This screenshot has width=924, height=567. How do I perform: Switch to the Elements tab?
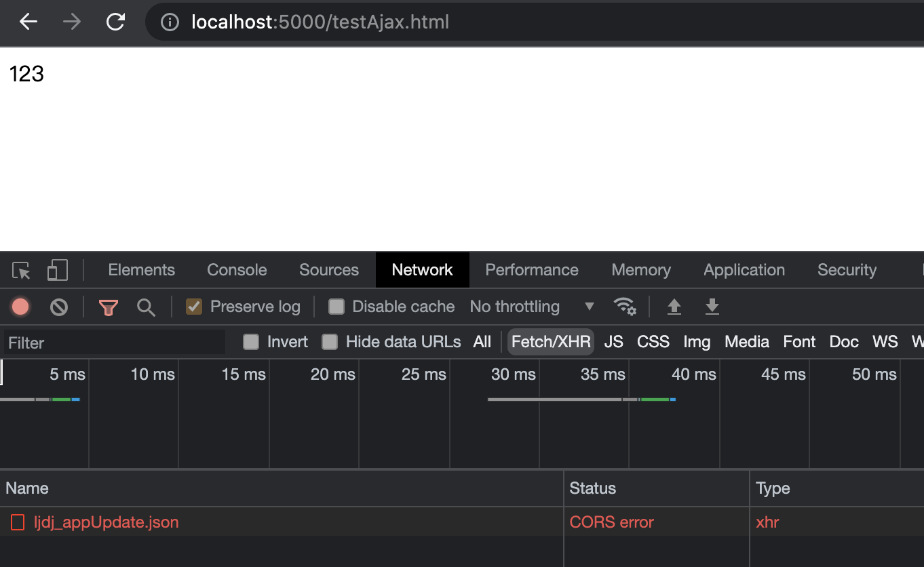coord(142,270)
